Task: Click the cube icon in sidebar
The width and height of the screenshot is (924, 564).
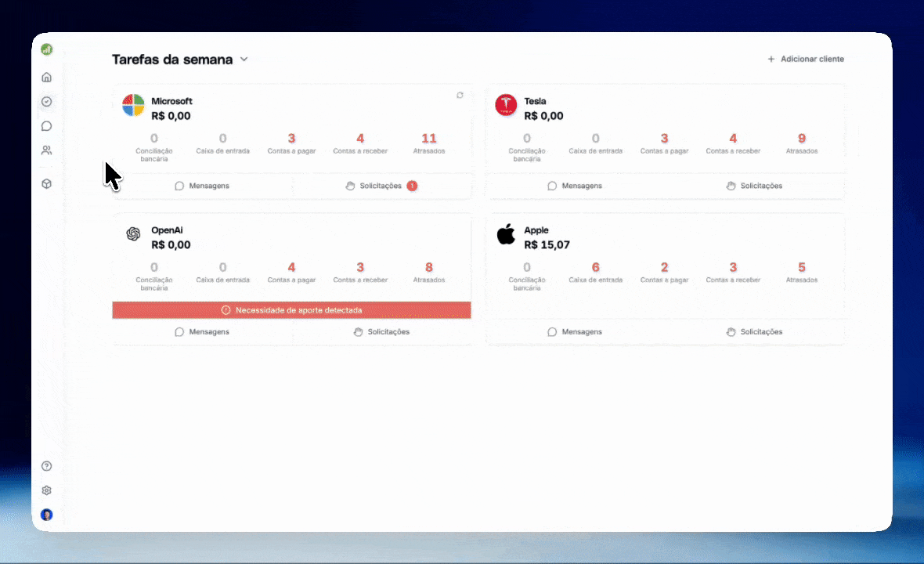Action: 46,184
